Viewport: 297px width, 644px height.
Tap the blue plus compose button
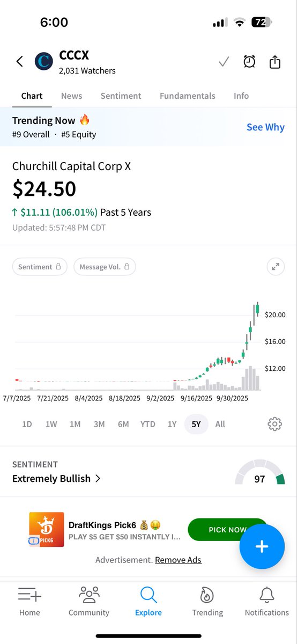[262, 546]
